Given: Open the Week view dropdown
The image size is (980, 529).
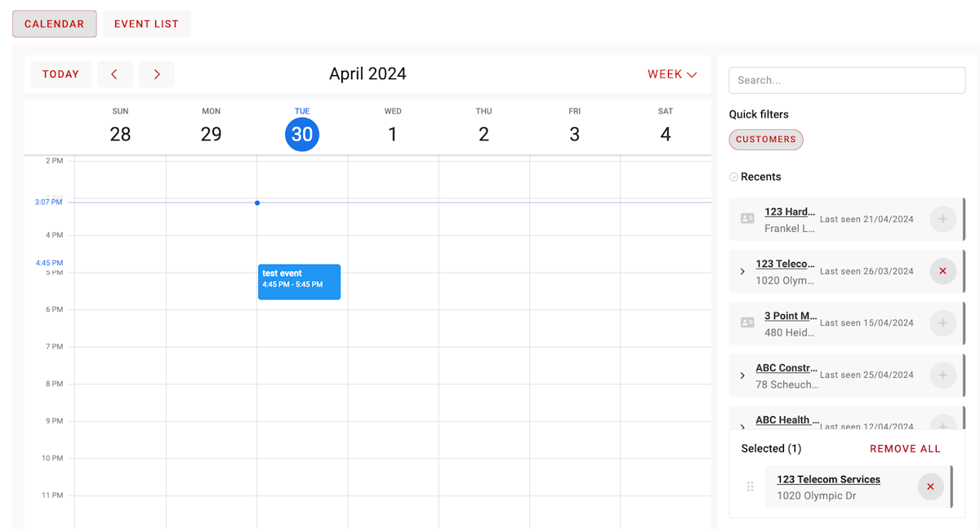Looking at the screenshot, I should [x=671, y=74].
